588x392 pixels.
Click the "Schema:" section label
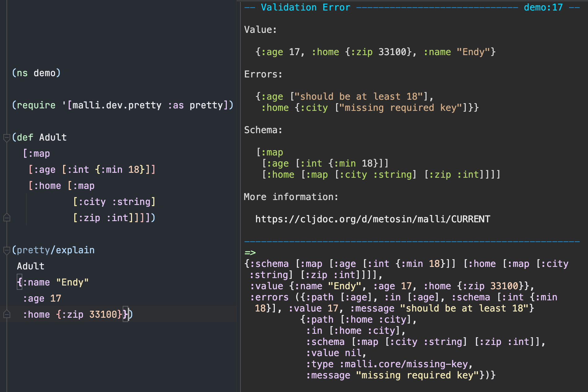263,130
